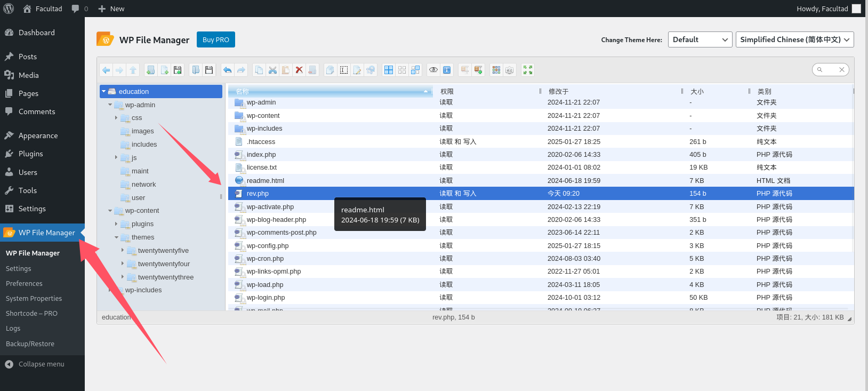868x391 pixels.
Task: Open the theme dropdown showing Default
Action: (x=700, y=39)
